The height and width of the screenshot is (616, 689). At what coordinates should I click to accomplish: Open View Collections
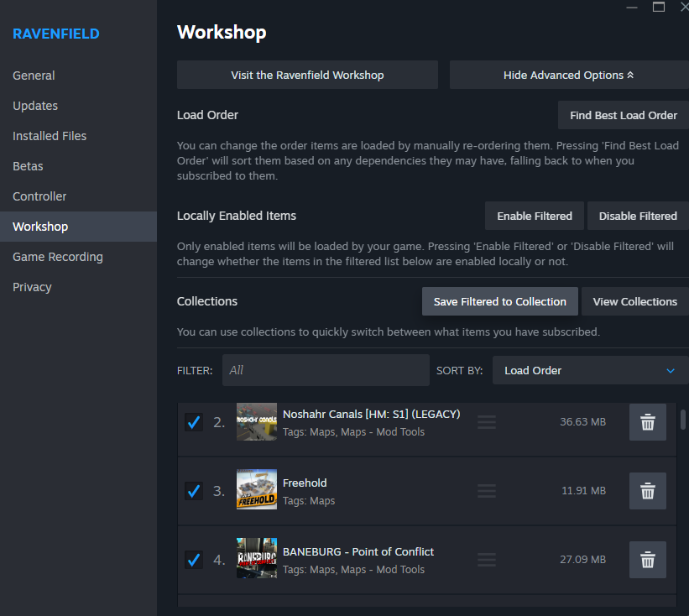(635, 301)
